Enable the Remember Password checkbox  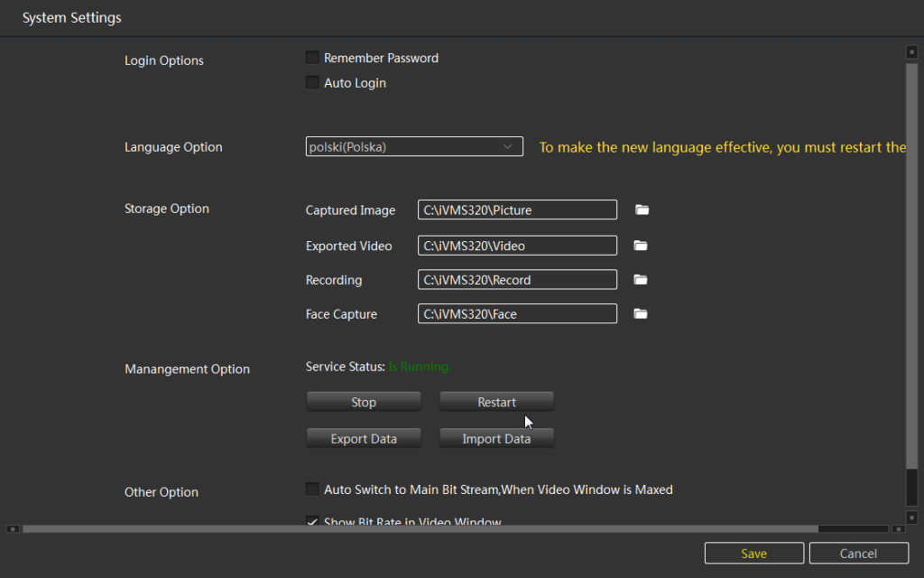312,58
